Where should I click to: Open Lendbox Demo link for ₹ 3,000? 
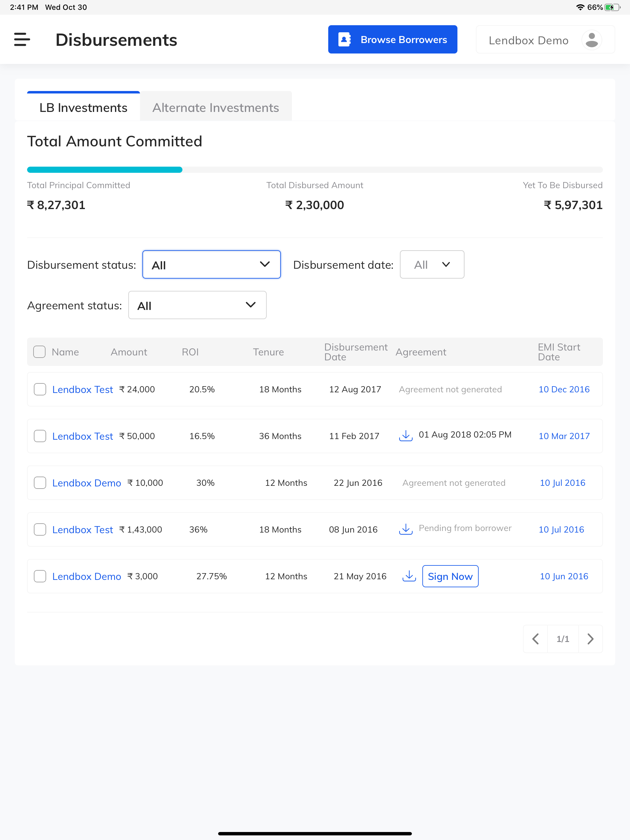(87, 576)
